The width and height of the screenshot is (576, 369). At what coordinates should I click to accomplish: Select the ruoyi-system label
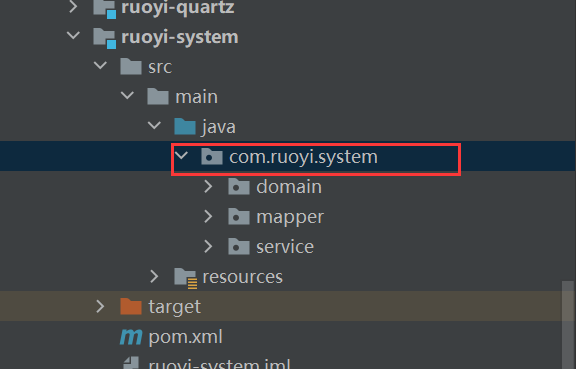pyautogui.click(x=180, y=37)
